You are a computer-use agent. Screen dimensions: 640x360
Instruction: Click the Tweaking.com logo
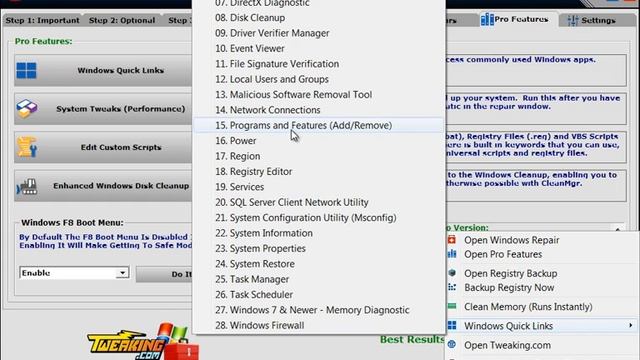point(143,342)
